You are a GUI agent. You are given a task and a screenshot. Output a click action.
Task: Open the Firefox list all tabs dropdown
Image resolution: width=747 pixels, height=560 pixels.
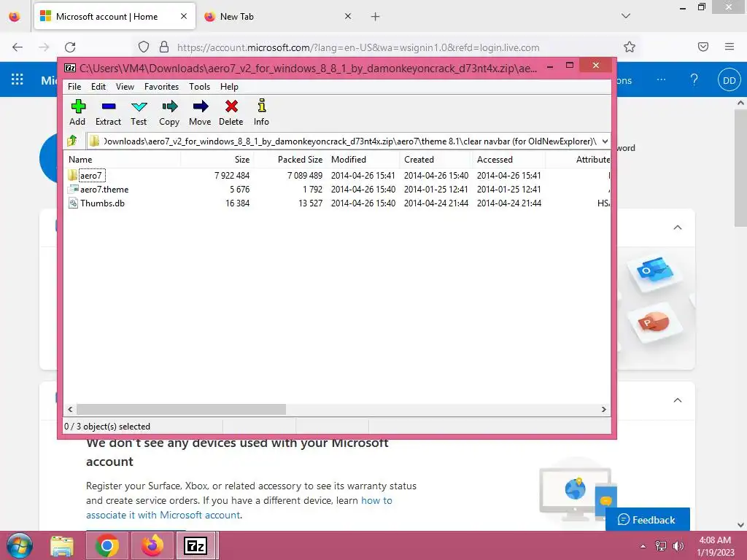tap(626, 16)
